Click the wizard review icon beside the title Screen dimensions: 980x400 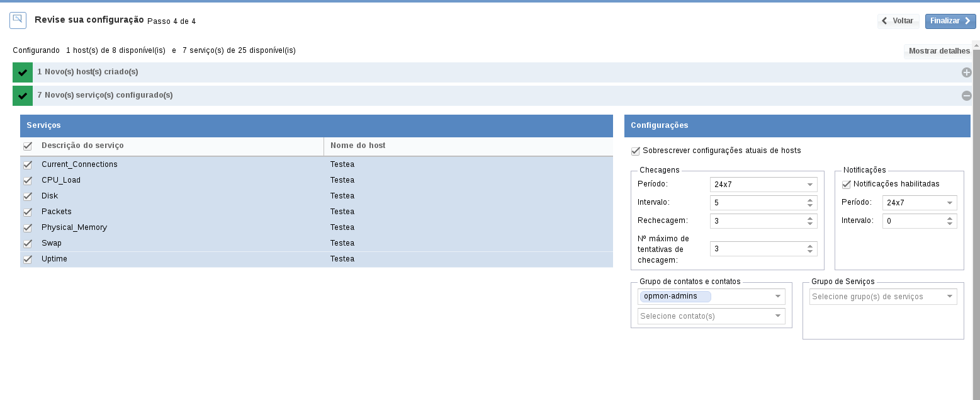18,21
